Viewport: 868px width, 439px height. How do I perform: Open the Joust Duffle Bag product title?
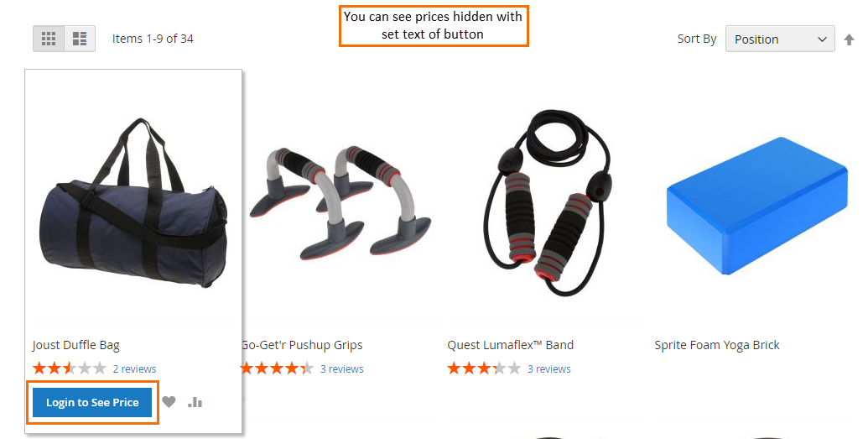click(75, 345)
